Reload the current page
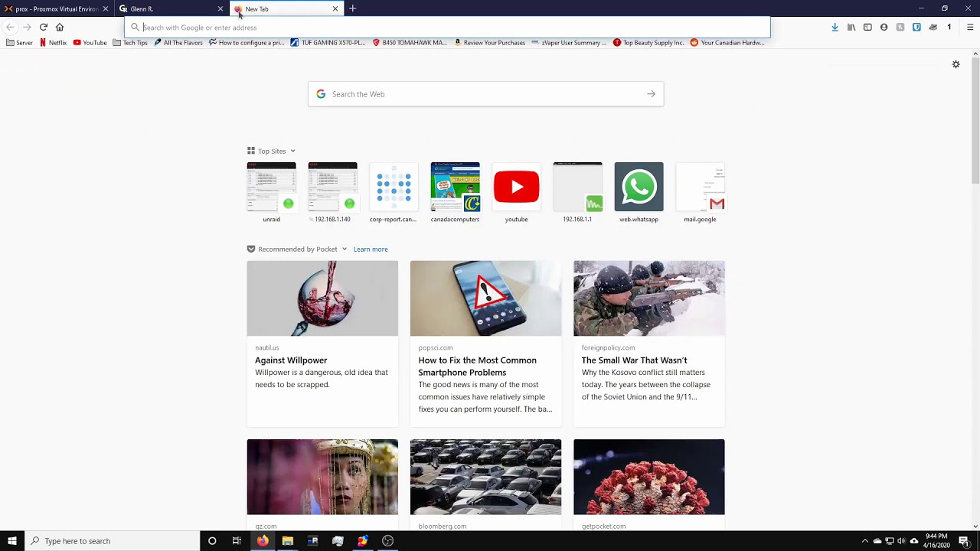 coord(44,27)
